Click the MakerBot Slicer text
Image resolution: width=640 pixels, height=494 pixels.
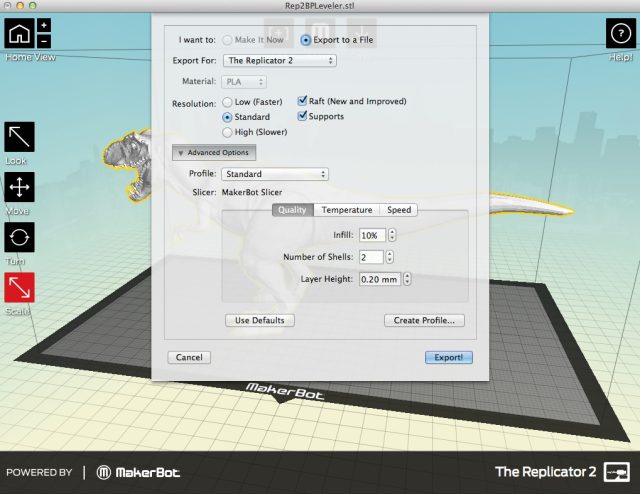click(252, 192)
